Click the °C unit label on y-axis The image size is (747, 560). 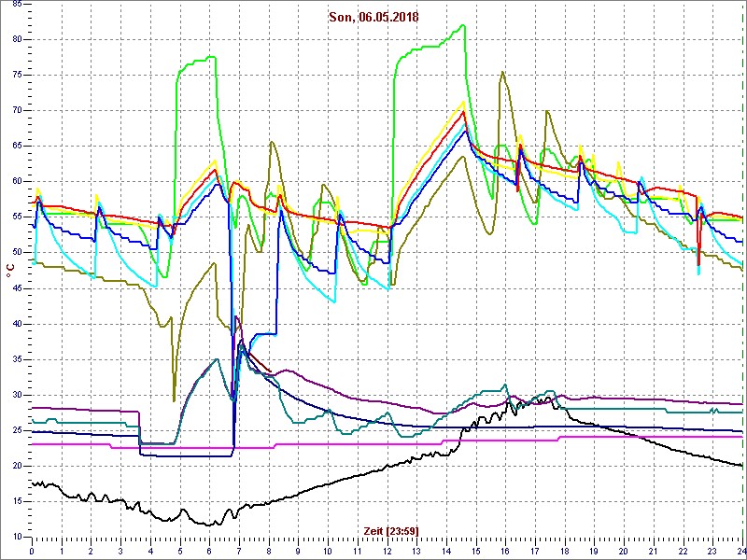coord(9,271)
